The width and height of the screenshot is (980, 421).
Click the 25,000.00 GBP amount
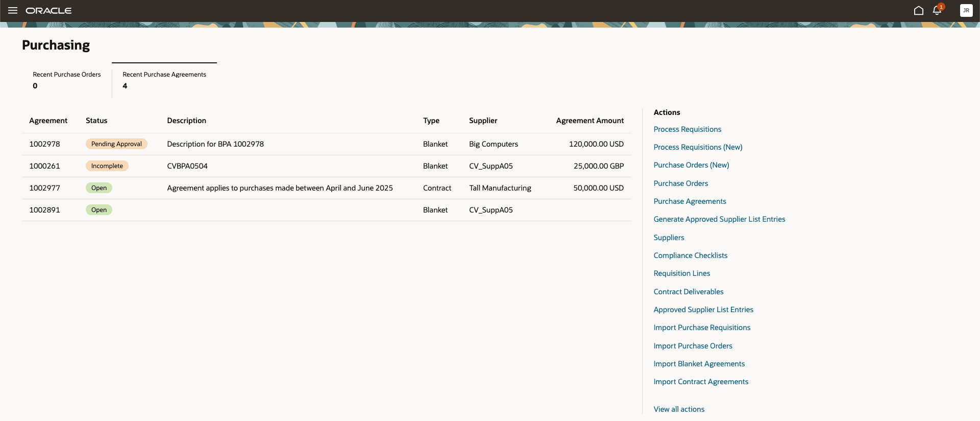599,166
